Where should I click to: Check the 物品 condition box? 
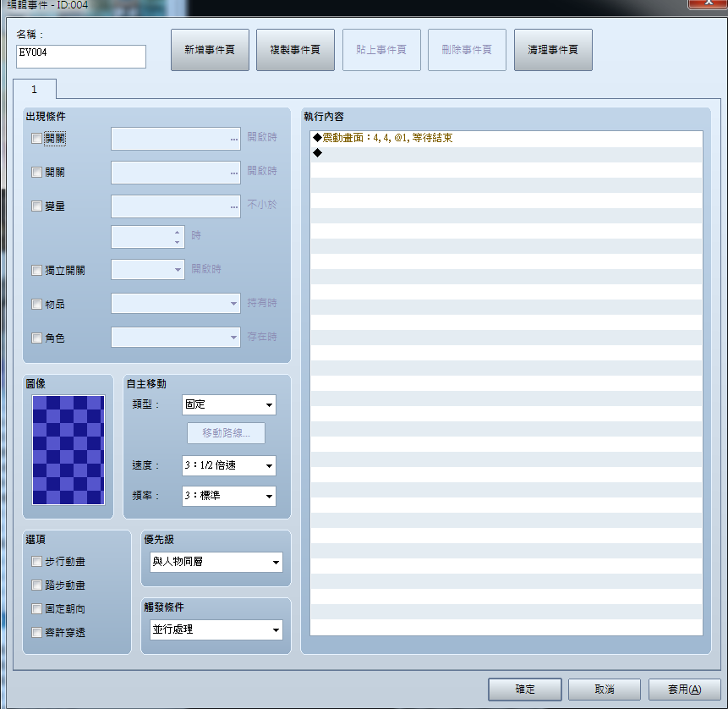coord(36,305)
